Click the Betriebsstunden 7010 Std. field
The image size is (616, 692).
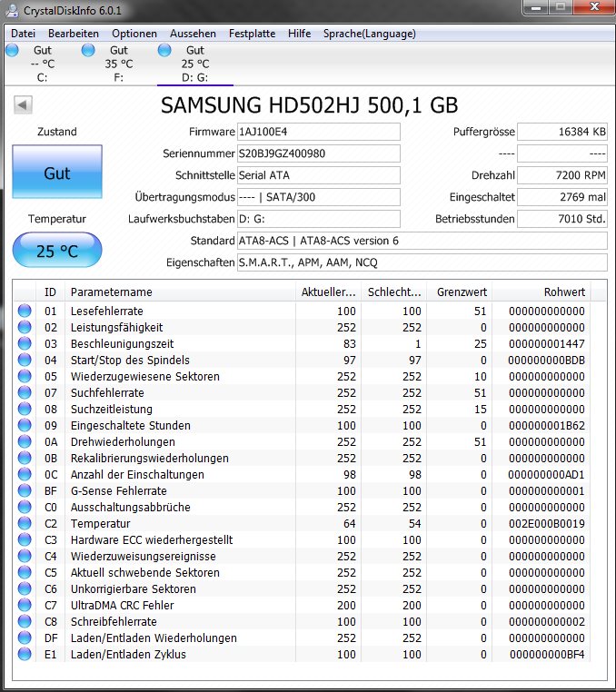[562, 219]
